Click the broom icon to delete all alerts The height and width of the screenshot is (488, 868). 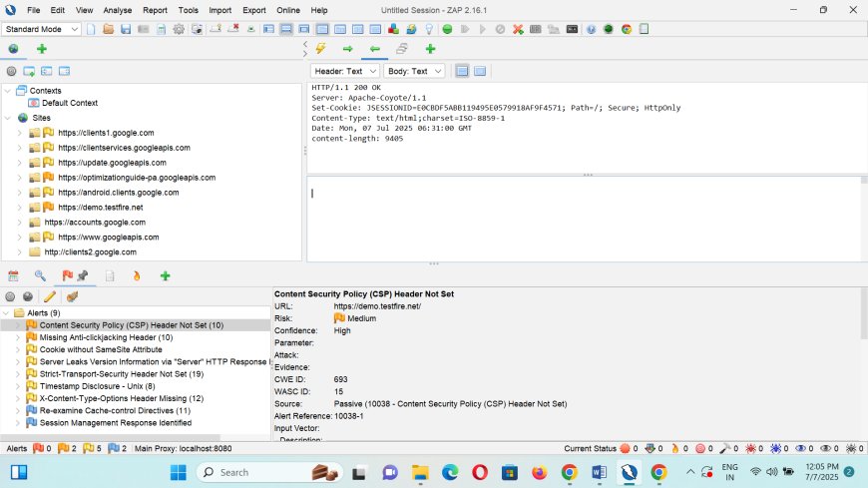(72, 296)
